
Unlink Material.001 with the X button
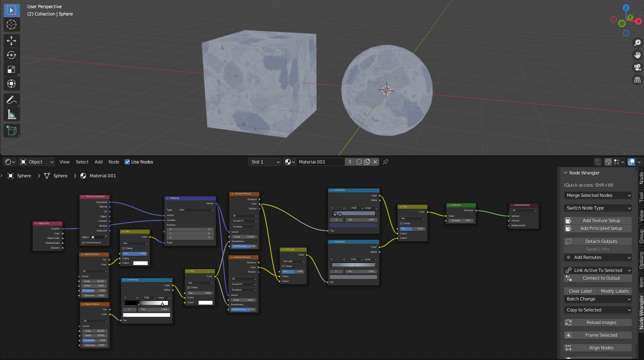(375, 162)
